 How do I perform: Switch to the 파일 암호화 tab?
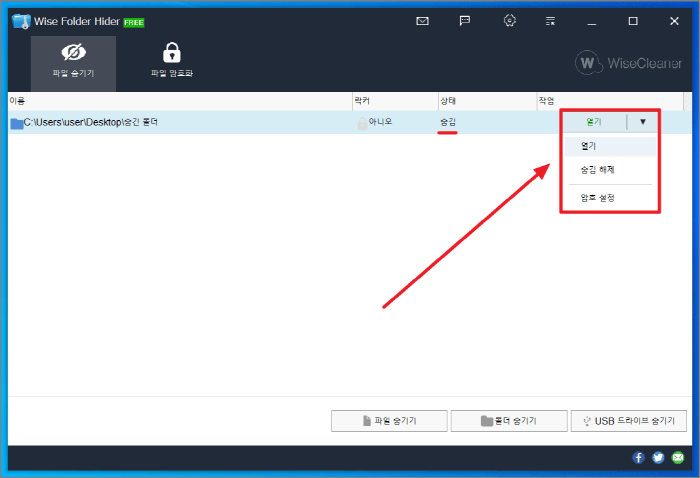(172, 61)
